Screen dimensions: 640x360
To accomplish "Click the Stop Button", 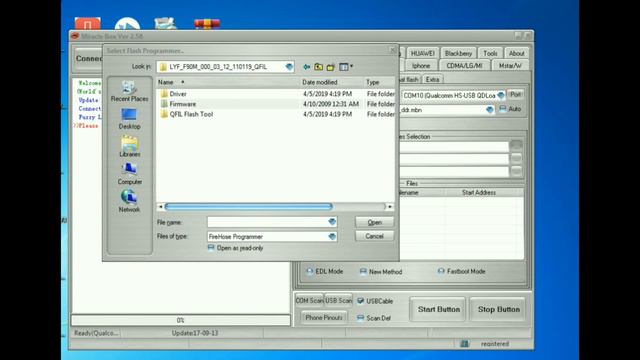I will click(498, 309).
